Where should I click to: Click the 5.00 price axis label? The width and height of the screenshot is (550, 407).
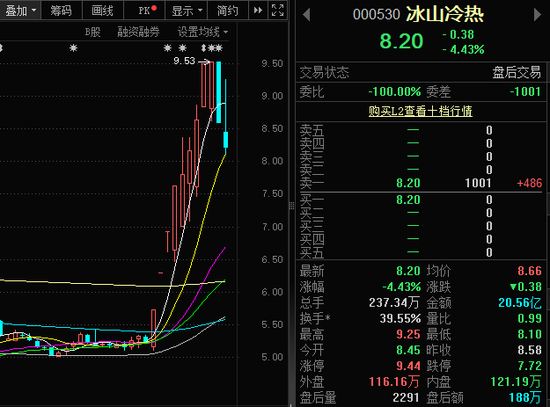click(272, 357)
